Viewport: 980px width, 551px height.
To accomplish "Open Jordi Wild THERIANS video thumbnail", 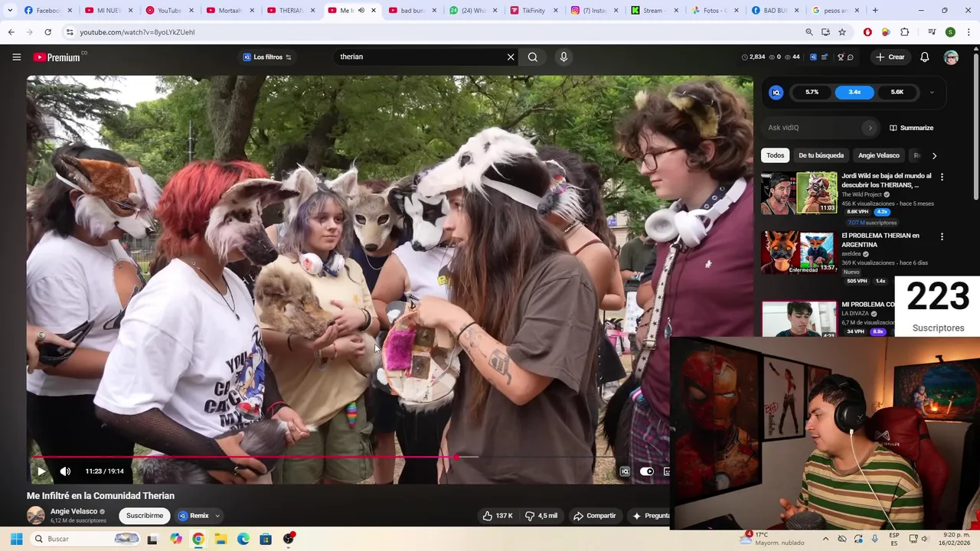I will pos(799,193).
